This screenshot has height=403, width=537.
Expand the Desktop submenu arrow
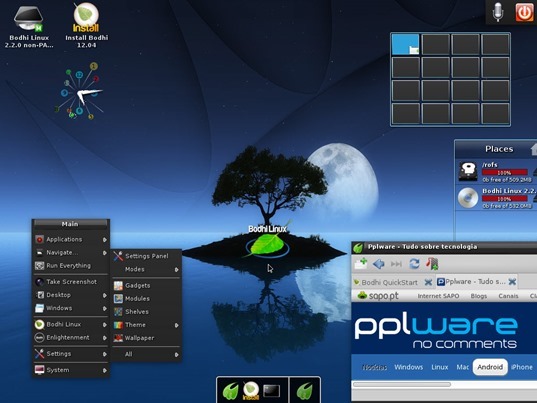click(105, 295)
